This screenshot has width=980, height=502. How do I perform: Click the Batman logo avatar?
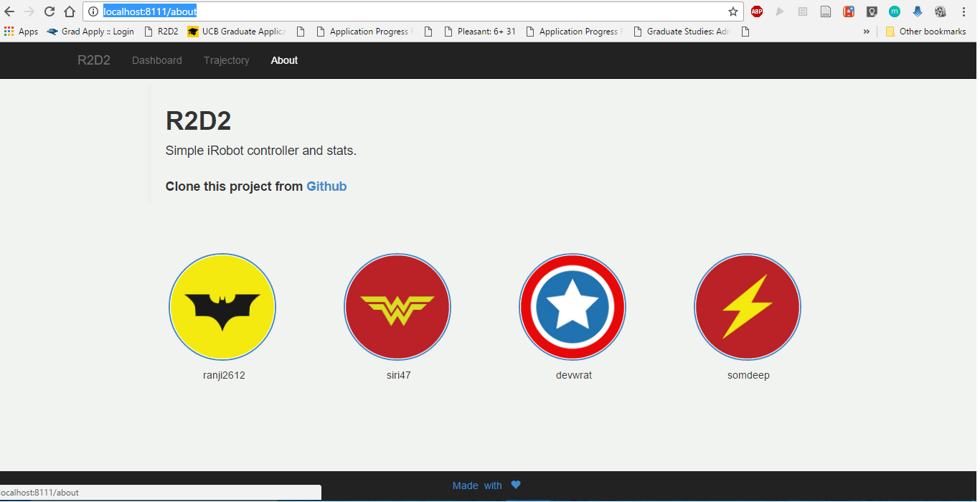222,307
